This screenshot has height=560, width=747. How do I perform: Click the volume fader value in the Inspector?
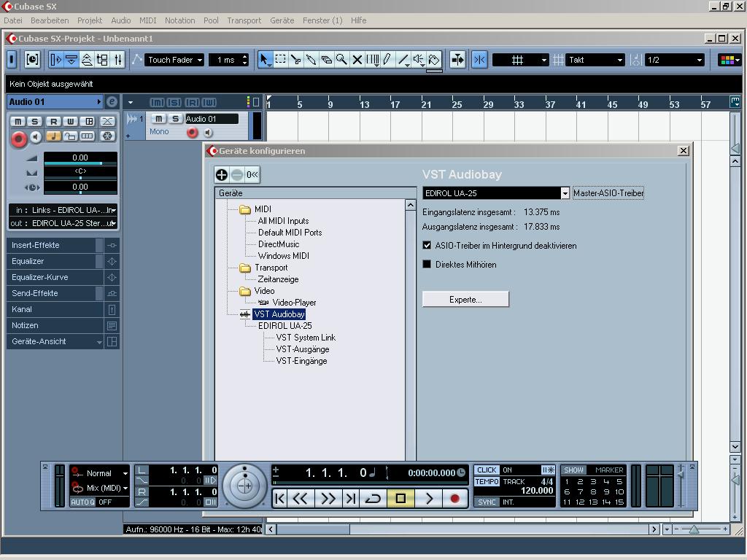[x=80, y=157]
